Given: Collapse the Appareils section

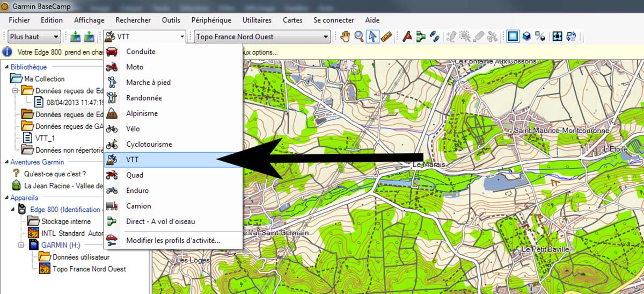Looking at the screenshot, I should click(6, 198).
